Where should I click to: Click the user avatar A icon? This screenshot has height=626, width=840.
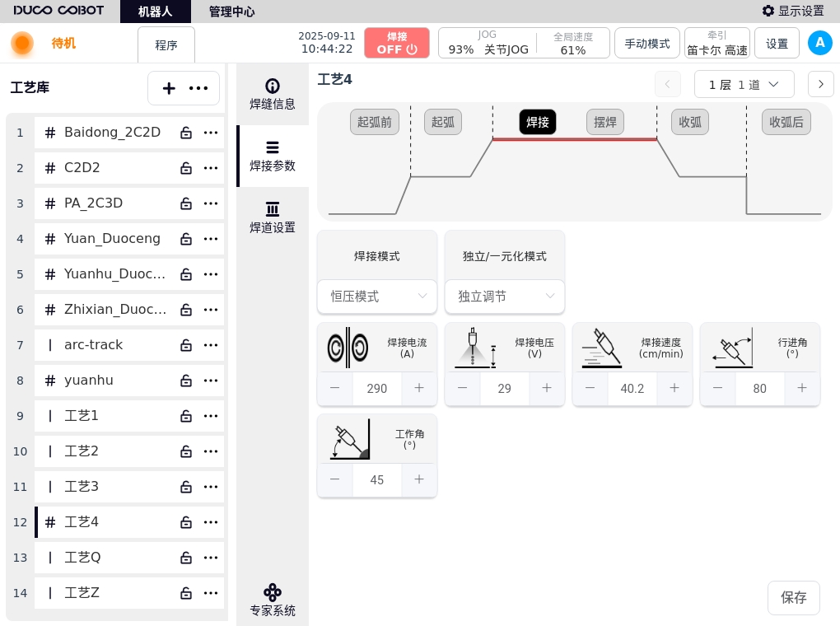click(x=819, y=44)
